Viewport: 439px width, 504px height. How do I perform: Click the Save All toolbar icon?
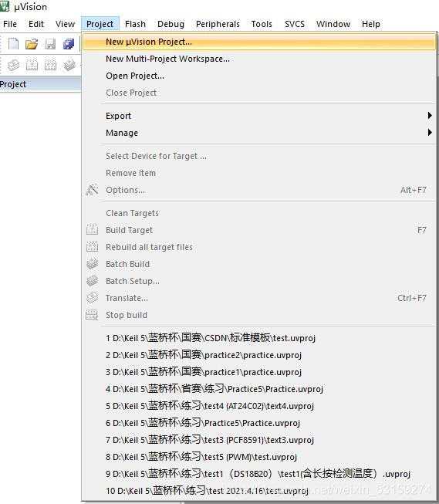pos(69,44)
